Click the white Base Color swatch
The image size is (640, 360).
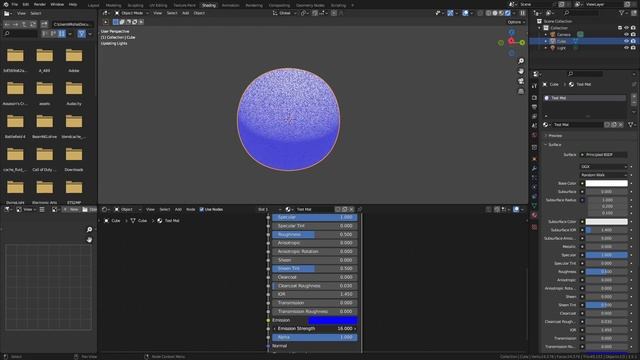[607, 183]
